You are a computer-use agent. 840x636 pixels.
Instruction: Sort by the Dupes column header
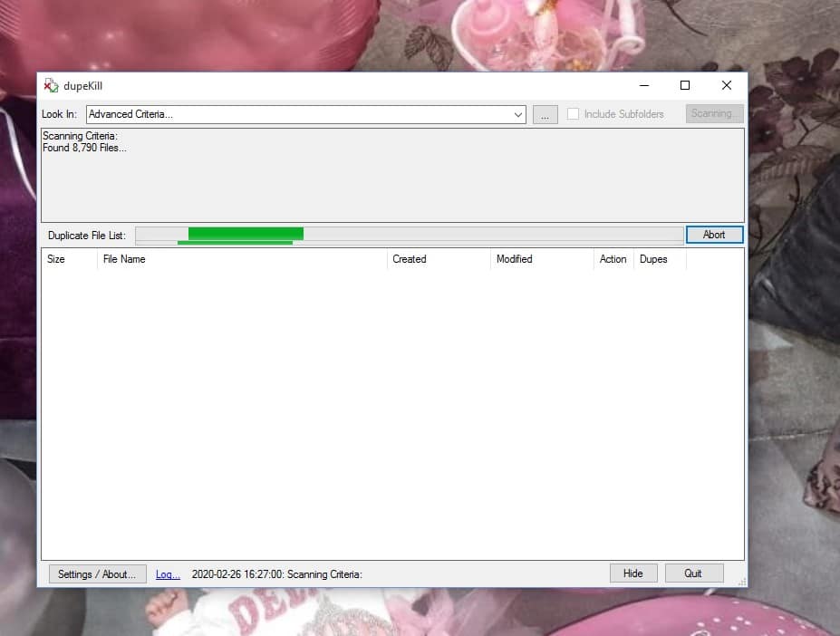[653, 259]
